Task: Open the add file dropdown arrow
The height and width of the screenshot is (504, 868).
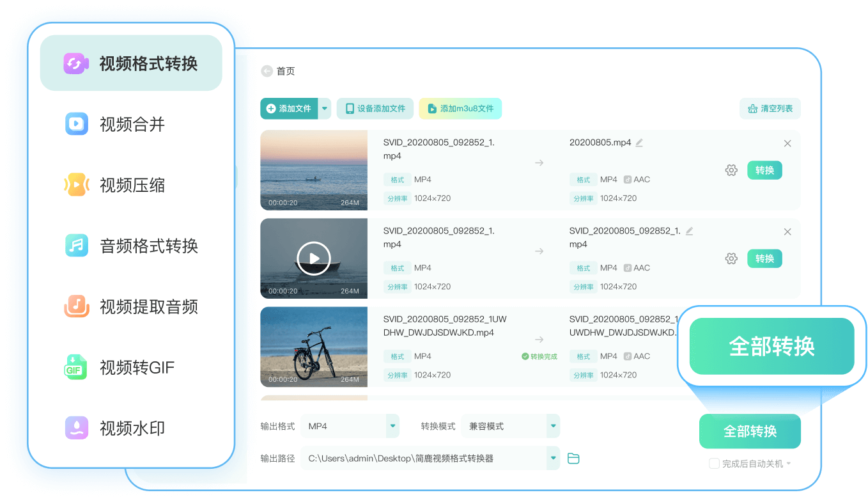Action: pos(325,109)
